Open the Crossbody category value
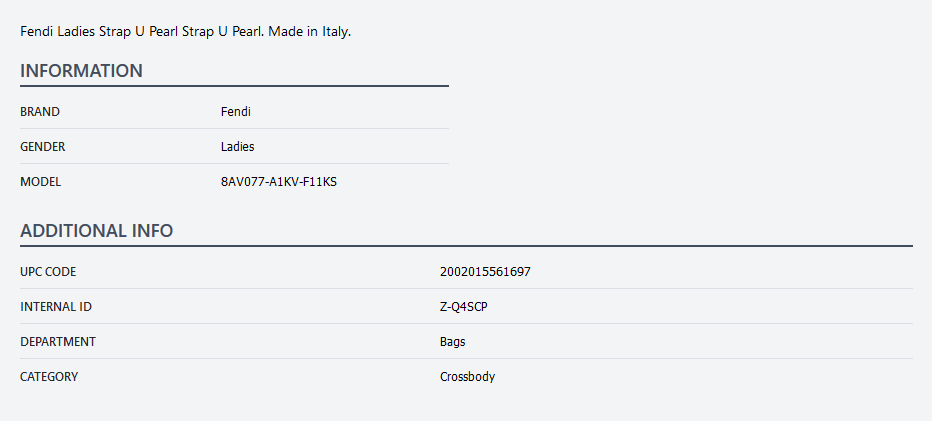Viewport: 932px width, 421px height. tap(467, 377)
